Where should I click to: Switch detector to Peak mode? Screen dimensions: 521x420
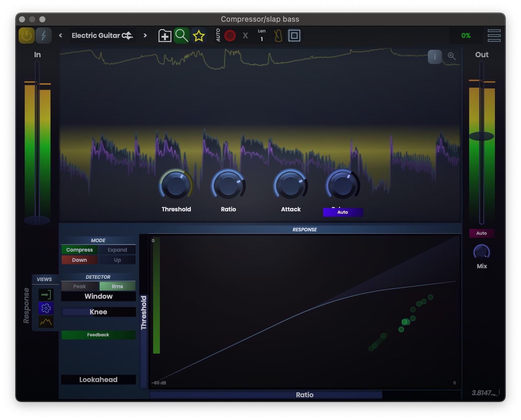[x=79, y=286]
